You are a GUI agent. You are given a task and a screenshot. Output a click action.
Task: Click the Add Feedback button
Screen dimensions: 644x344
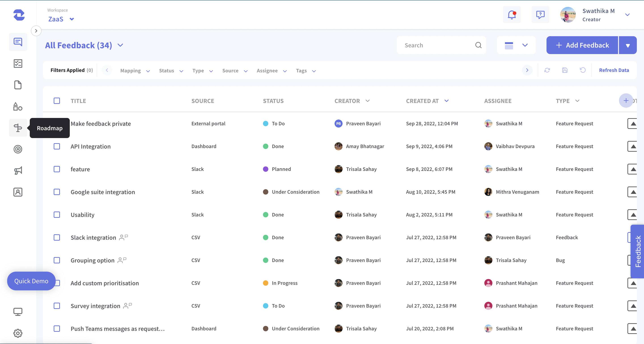[x=582, y=45]
